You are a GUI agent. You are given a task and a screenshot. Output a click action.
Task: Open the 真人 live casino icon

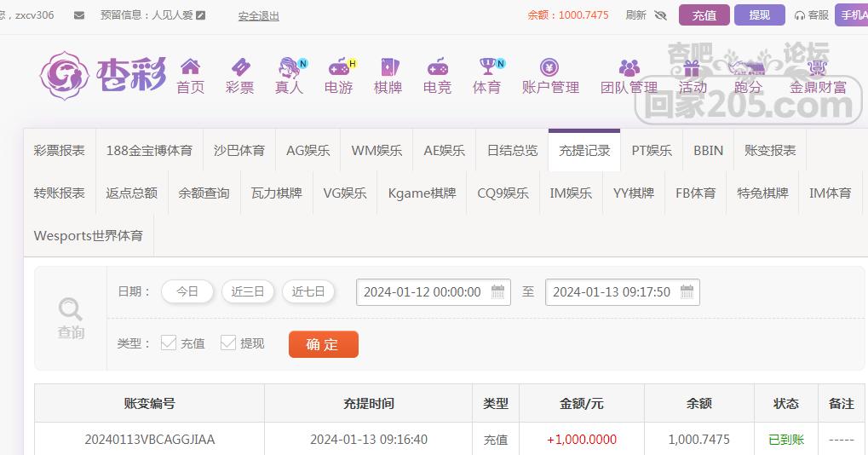point(289,67)
